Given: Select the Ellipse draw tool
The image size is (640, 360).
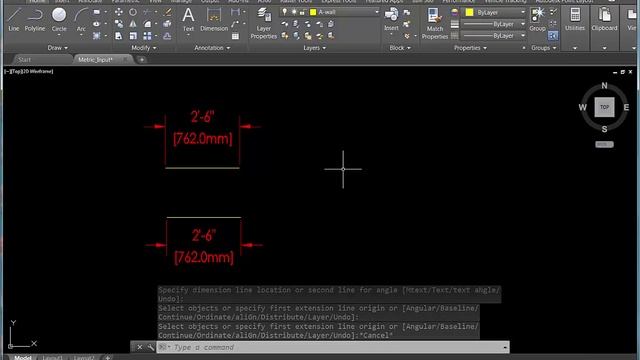Looking at the screenshot, I should 97,24.
